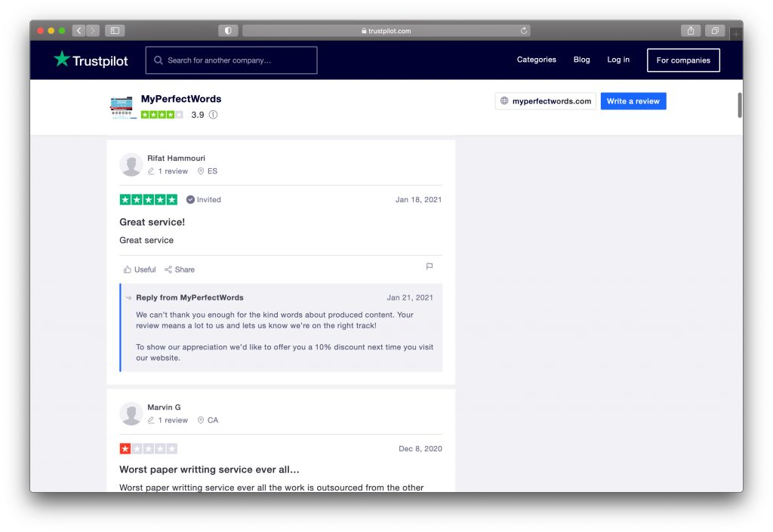The image size is (773, 532).
Task: Open 'Worst paper writting service ever all...' title
Action: coord(209,469)
